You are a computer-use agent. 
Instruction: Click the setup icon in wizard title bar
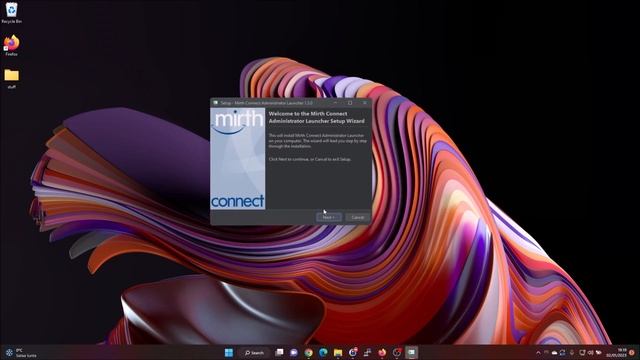[216, 103]
